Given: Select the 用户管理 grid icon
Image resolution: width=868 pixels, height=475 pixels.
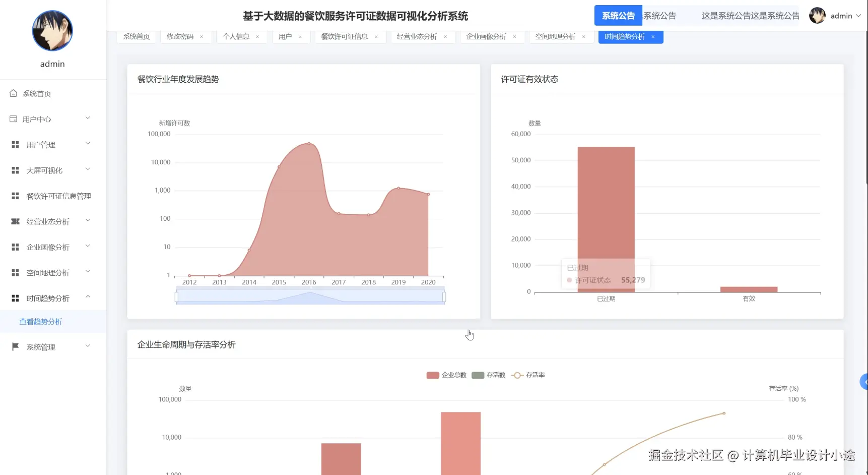Looking at the screenshot, I should tap(15, 144).
